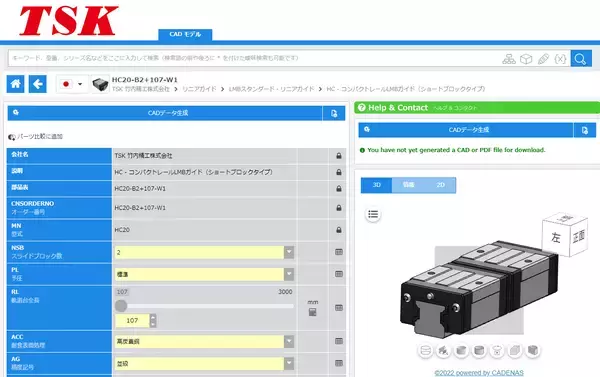Open the リニアガイド breadcrumb link

click(199, 89)
